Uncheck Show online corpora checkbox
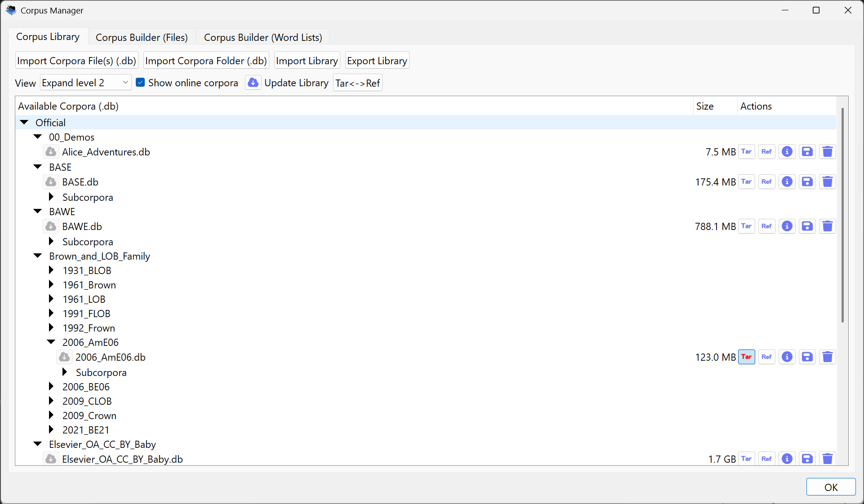864x504 pixels. pyautogui.click(x=140, y=83)
